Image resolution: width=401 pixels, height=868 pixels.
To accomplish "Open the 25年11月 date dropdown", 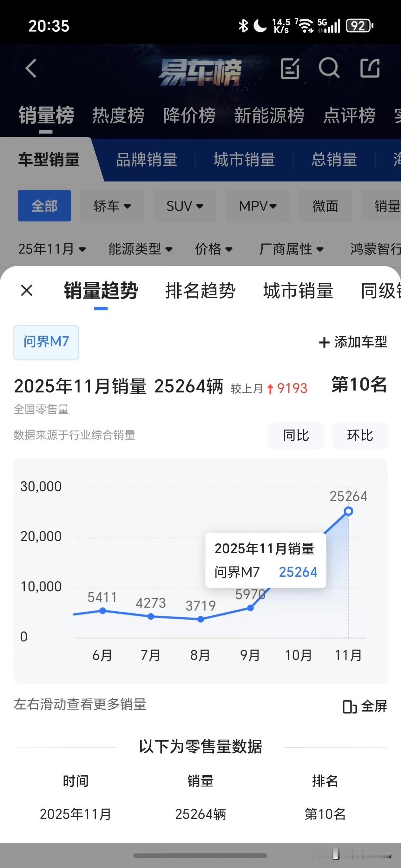I will tap(52, 249).
